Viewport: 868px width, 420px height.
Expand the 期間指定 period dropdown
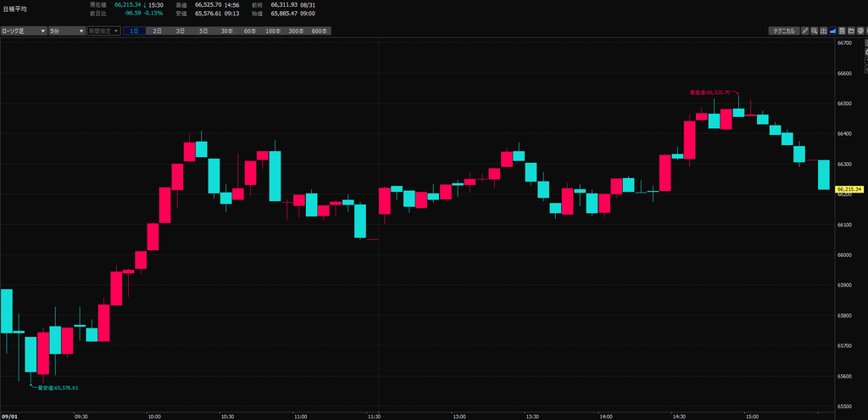click(103, 31)
